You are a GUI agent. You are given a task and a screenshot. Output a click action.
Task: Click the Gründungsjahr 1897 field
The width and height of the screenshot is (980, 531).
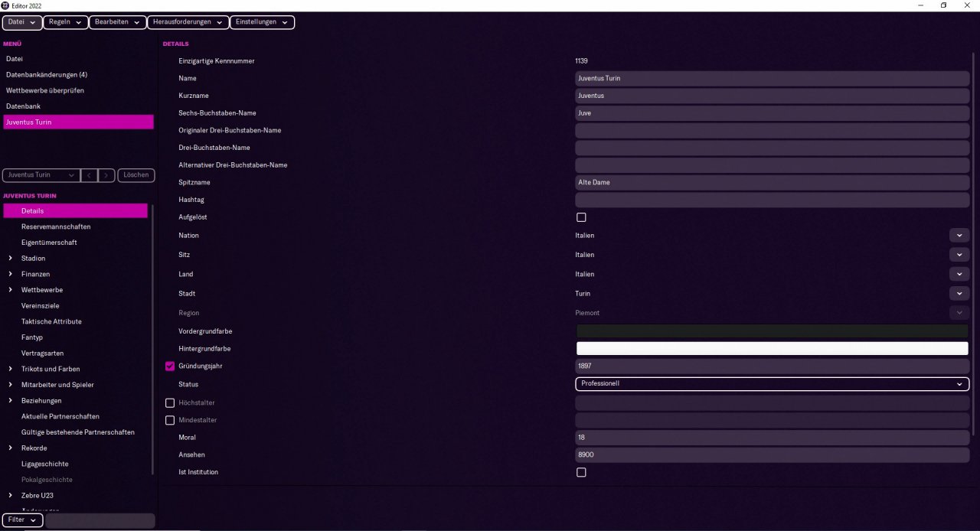(772, 366)
